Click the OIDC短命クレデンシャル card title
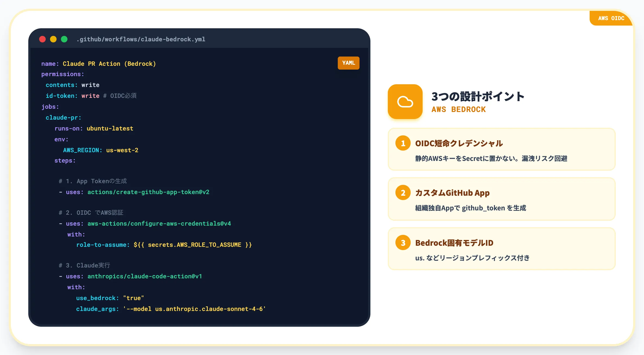This screenshot has width=644, height=355. coord(459,143)
